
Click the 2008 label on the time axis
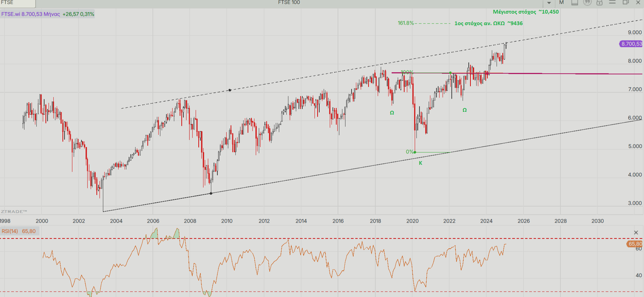tap(190, 221)
